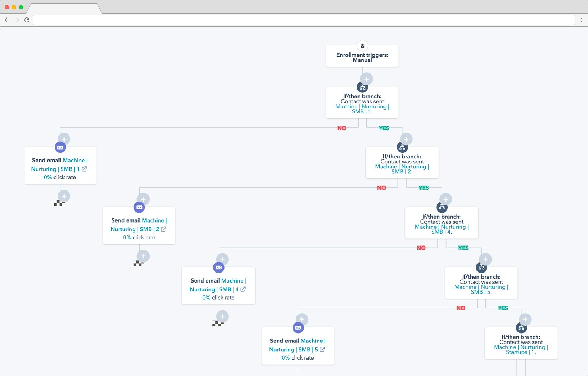Open the external link icon beside SMB | 4 email name
Screen dimensions: 588x376
(243, 289)
